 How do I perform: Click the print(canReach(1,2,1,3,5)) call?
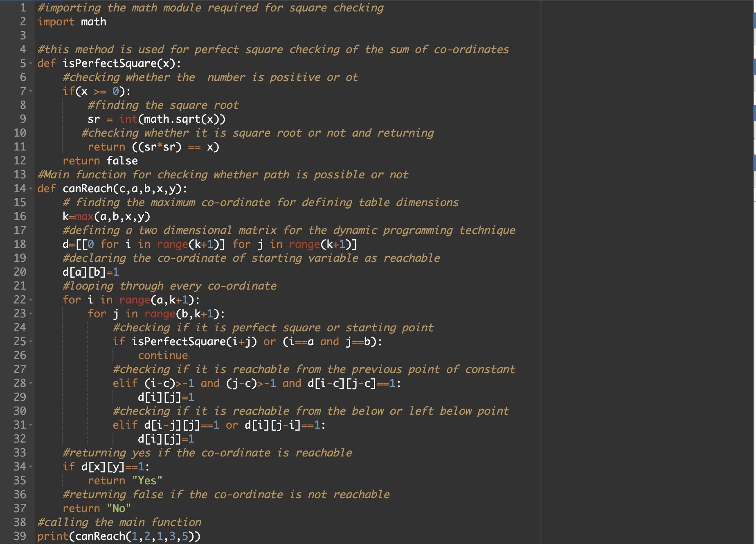pos(119,536)
